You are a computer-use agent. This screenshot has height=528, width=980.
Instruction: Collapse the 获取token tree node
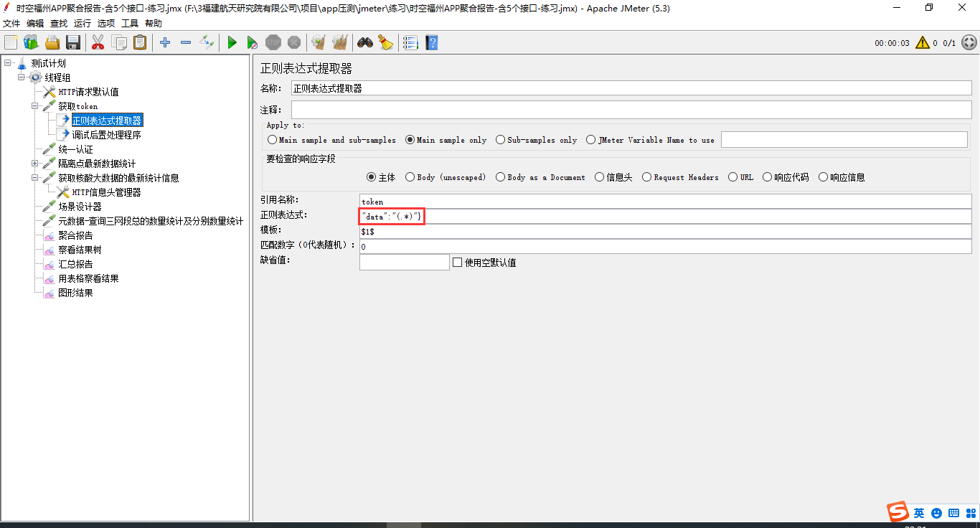[34, 106]
